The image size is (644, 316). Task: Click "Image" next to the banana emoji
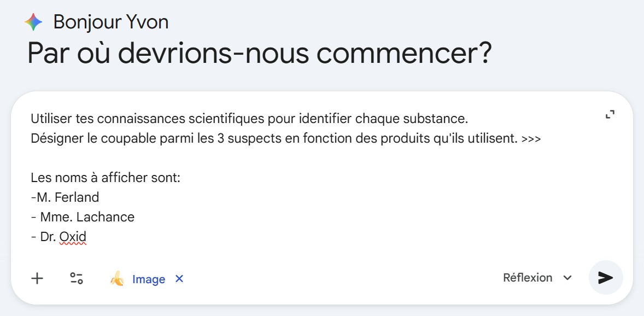click(x=149, y=279)
